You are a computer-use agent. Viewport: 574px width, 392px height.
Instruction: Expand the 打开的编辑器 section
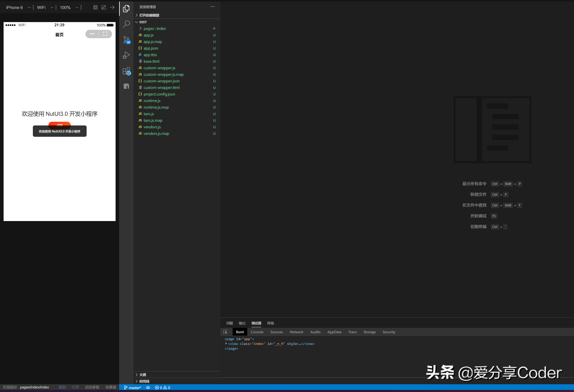pos(177,15)
